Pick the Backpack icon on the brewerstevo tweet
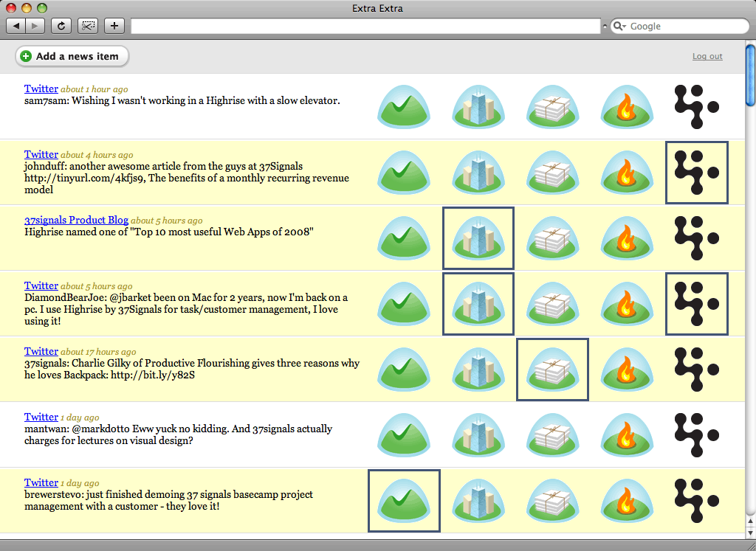 (x=552, y=501)
